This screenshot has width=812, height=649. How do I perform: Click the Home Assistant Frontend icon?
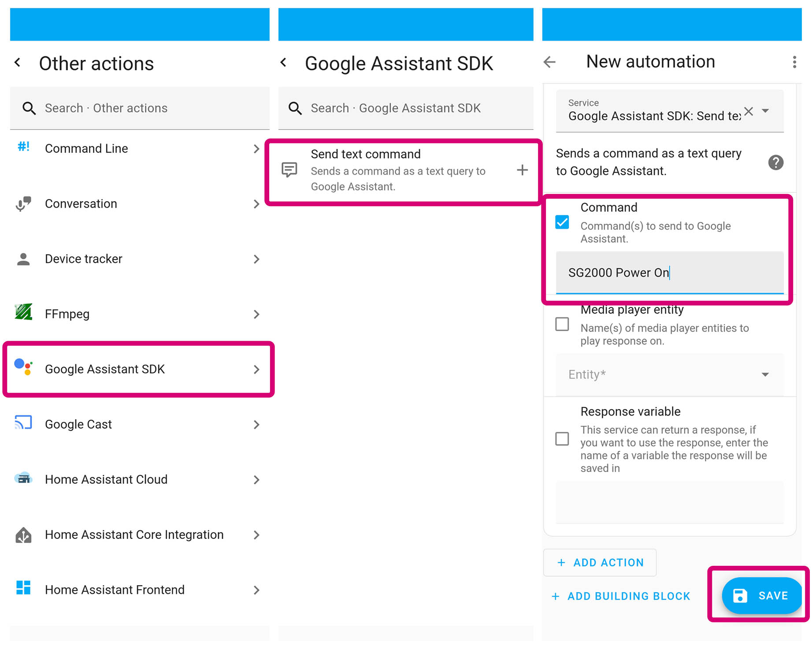[x=23, y=587]
